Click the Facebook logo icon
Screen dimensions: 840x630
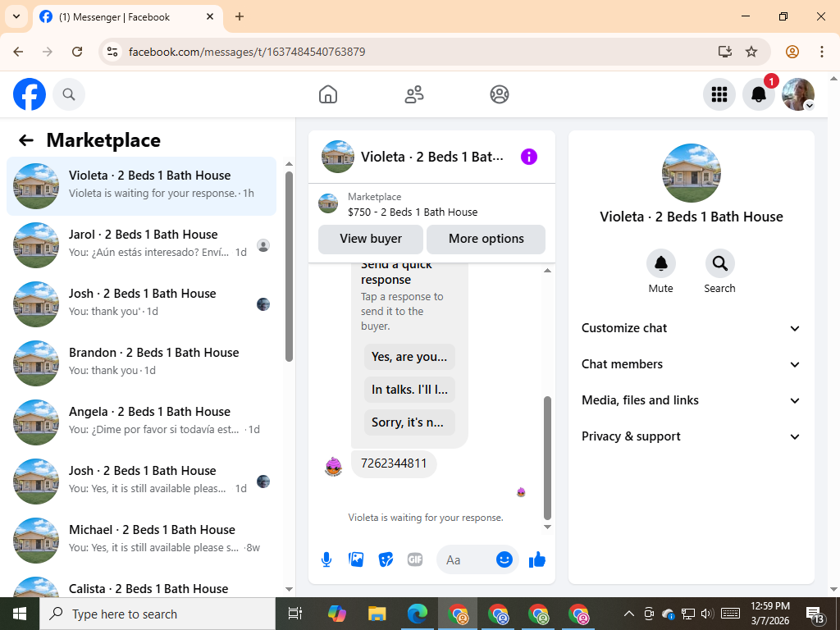pos(30,94)
